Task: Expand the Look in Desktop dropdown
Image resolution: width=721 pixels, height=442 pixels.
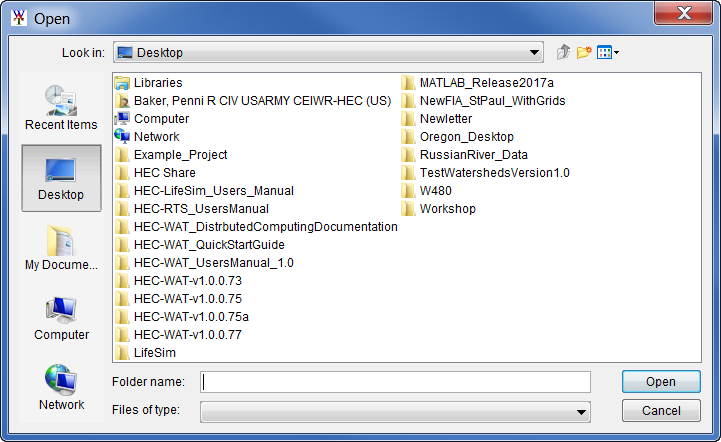Action: tap(534, 52)
